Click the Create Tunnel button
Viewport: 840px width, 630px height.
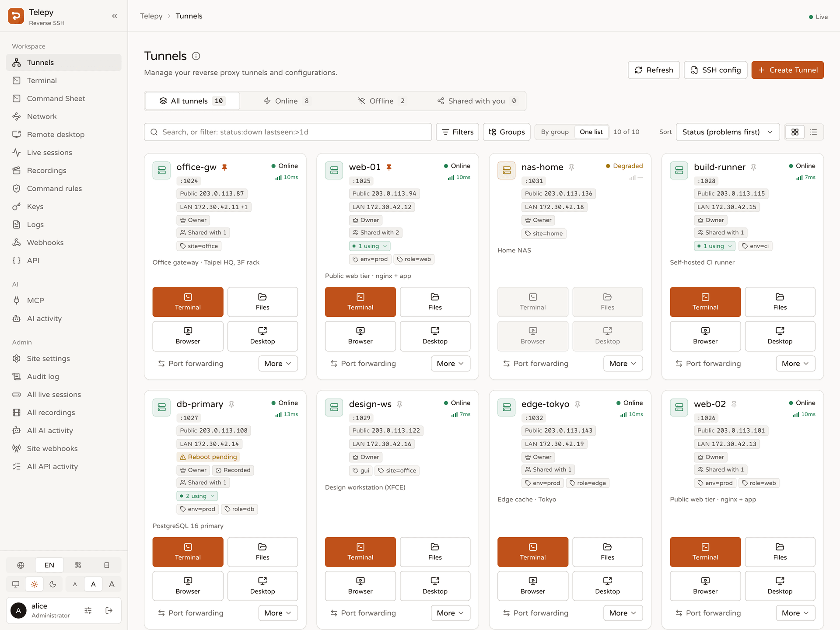pos(787,70)
